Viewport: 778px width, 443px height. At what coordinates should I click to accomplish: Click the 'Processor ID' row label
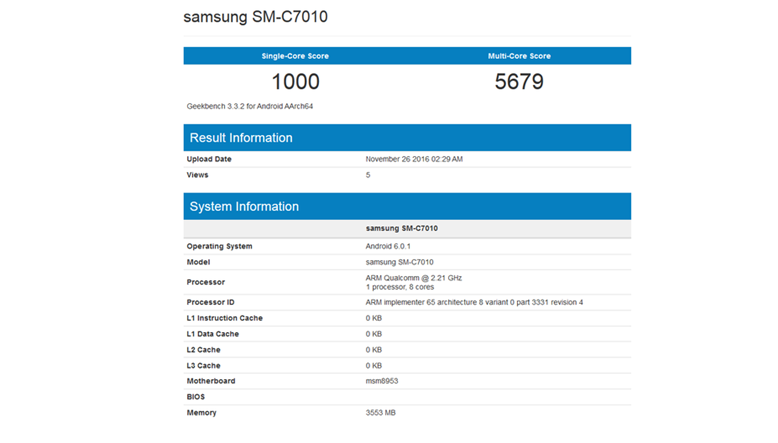click(210, 303)
